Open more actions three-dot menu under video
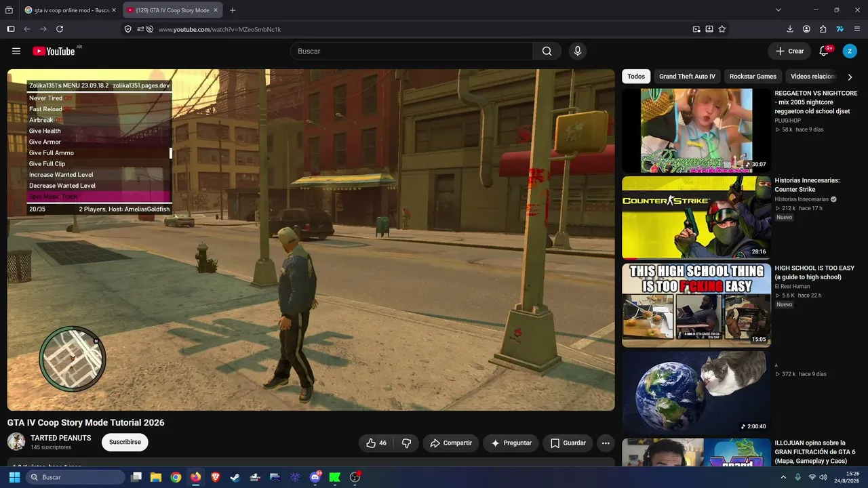868x488 pixels. [x=606, y=443]
